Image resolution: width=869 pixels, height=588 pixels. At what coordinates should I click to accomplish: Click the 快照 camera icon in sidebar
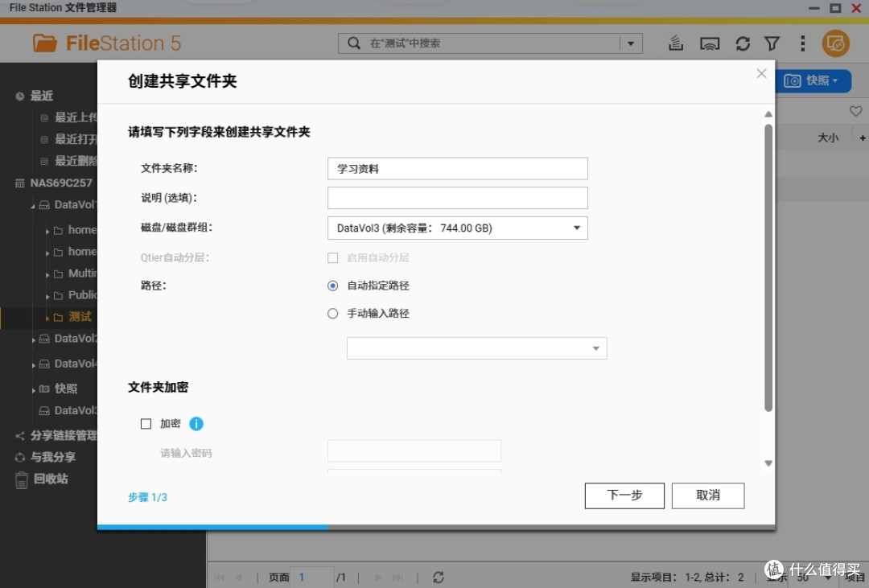44,389
